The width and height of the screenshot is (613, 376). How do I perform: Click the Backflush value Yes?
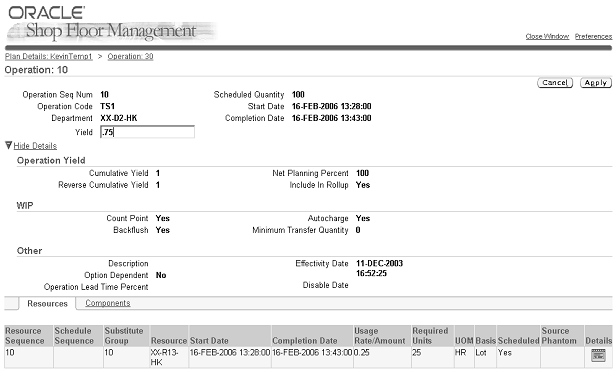pyautogui.click(x=163, y=230)
